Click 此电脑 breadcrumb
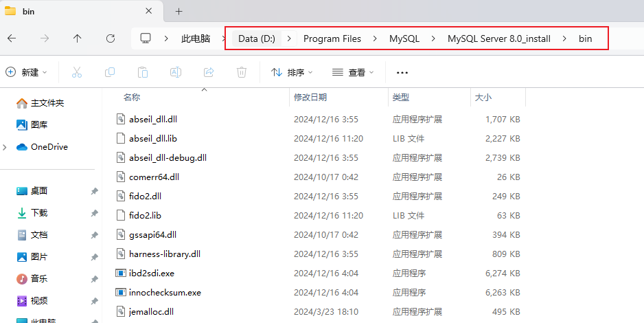 (x=196, y=38)
